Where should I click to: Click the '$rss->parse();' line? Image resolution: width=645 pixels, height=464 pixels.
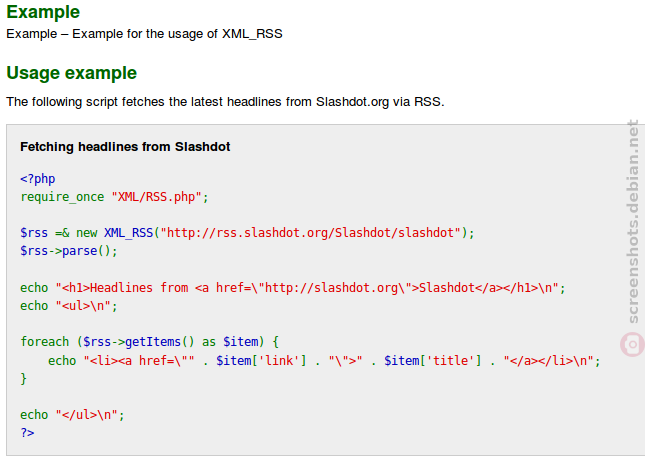[x=69, y=251]
